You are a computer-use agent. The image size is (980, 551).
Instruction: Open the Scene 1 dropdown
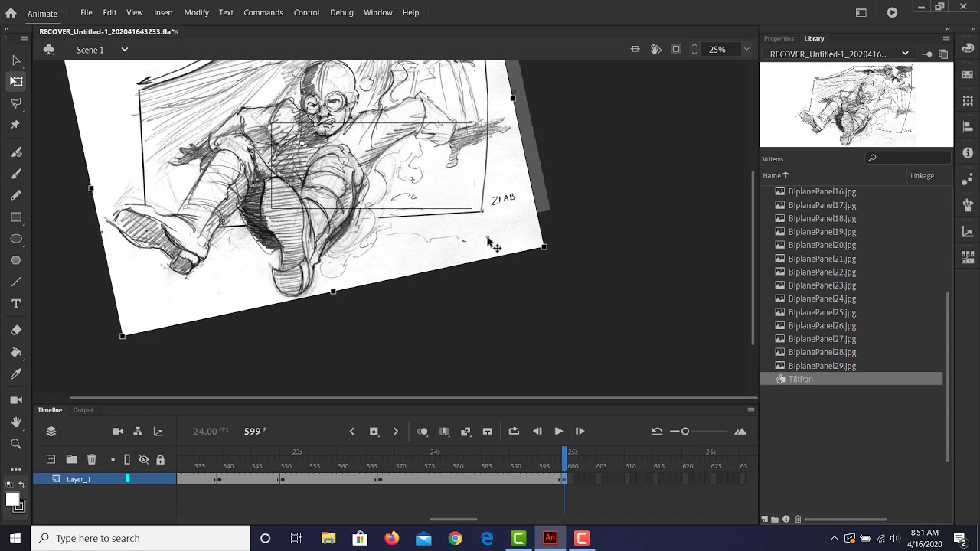124,50
